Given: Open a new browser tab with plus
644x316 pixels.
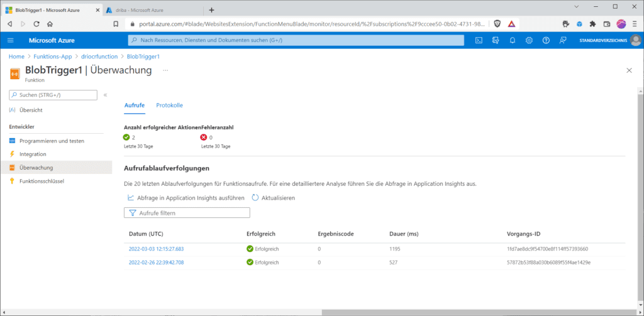Looking at the screenshot, I should (211, 10).
